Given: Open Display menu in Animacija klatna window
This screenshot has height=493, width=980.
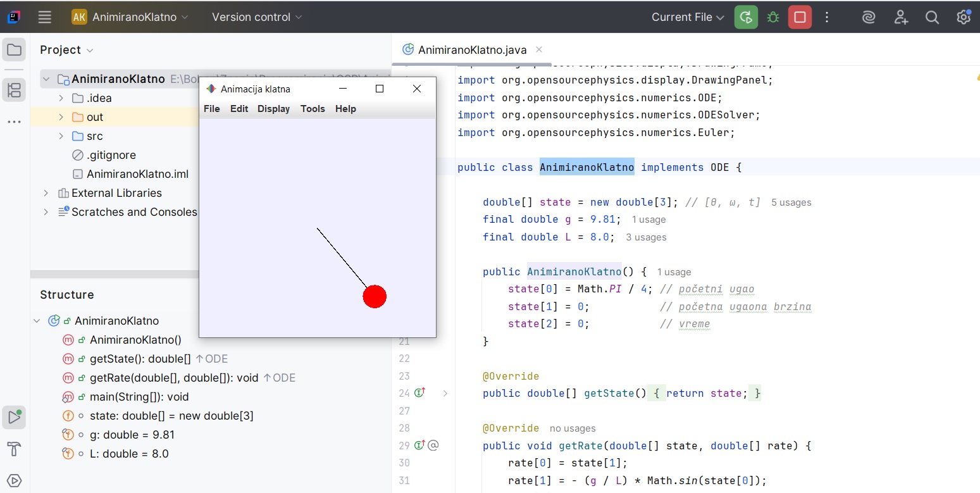Looking at the screenshot, I should pyautogui.click(x=273, y=109).
